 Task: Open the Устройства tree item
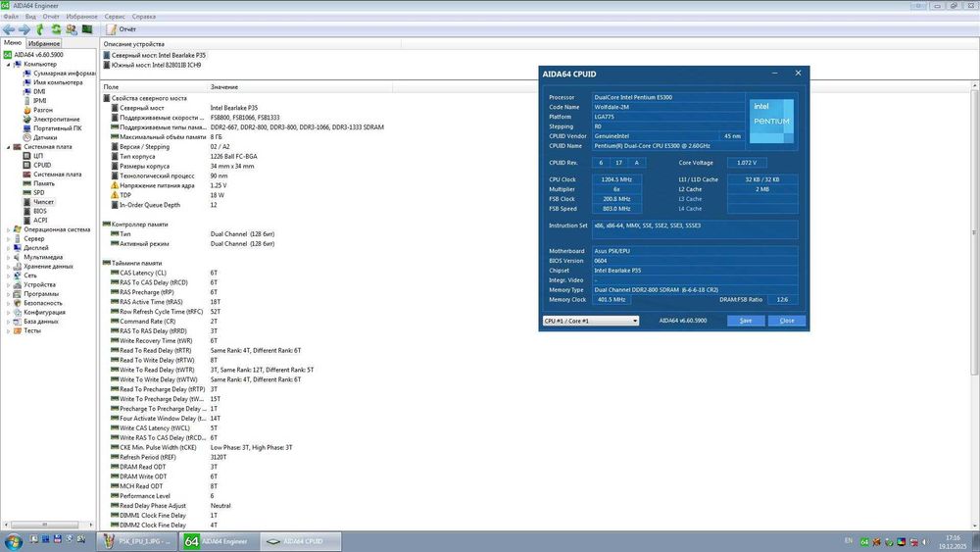34,284
